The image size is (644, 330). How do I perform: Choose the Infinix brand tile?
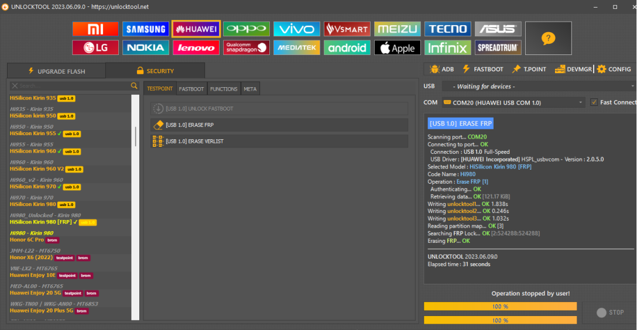click(x=448, y=47)
